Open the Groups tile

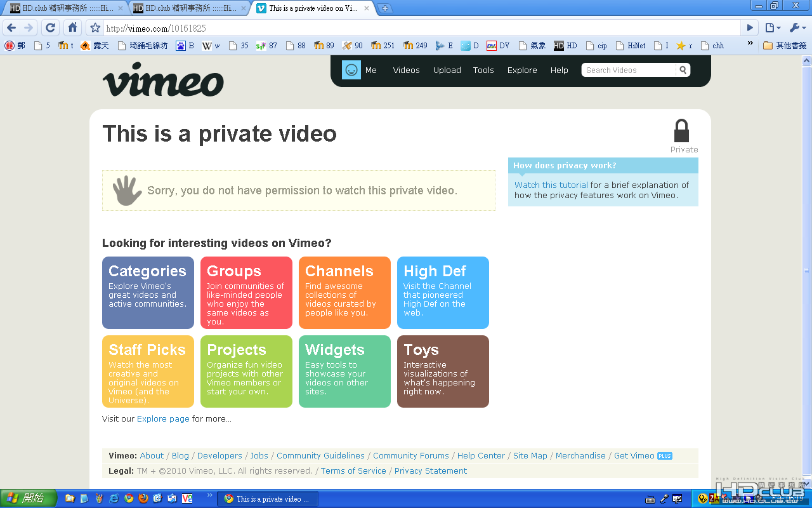click(x=246, y=293)
